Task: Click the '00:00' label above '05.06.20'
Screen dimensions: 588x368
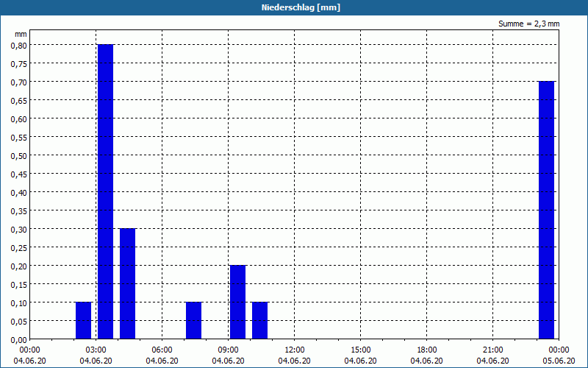Action: click(559, 350)
